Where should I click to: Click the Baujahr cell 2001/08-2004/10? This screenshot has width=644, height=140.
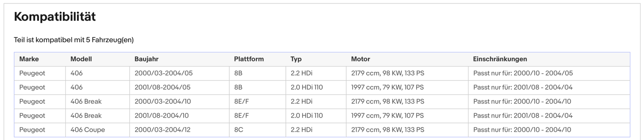161,116
